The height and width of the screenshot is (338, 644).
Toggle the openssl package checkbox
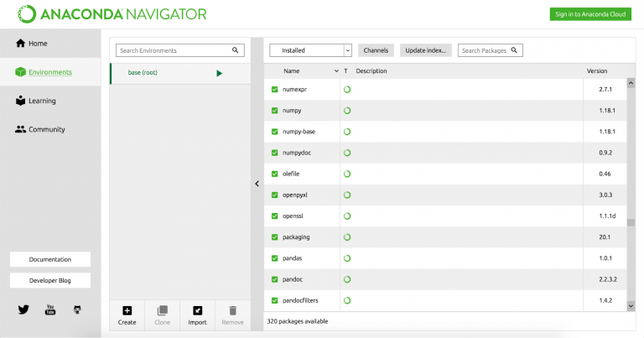[x=274, y=216]
